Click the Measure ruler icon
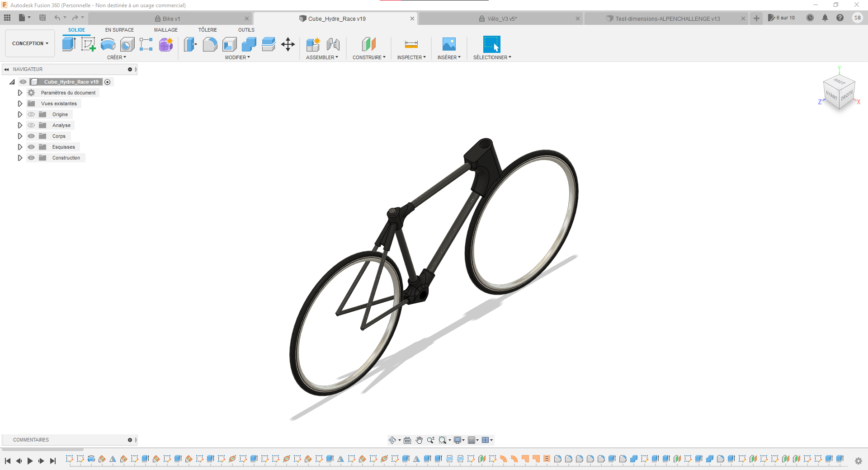 pyautogui.click(x=411, y=44)
